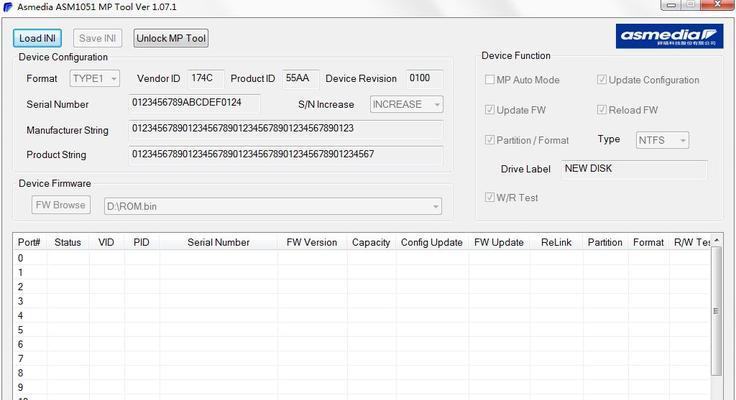Open the S/N Increase dropdown
The image size is (736, 400).
tap(406, 104)
